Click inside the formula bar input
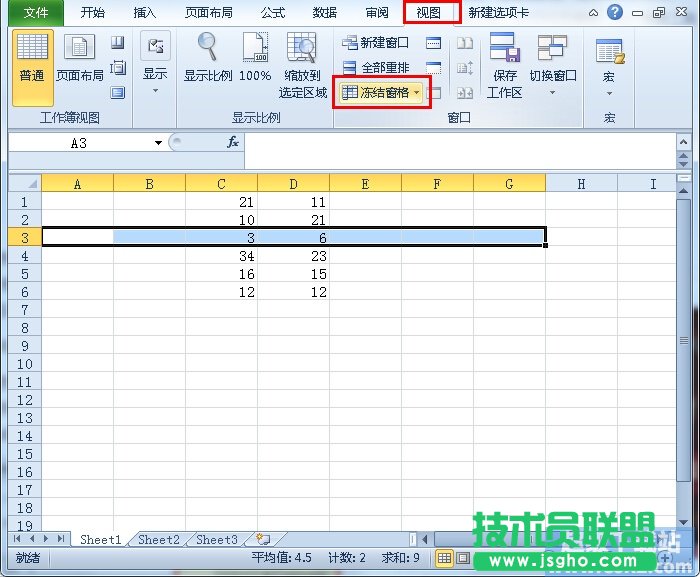Screen dimensions: 700x577 460,151
